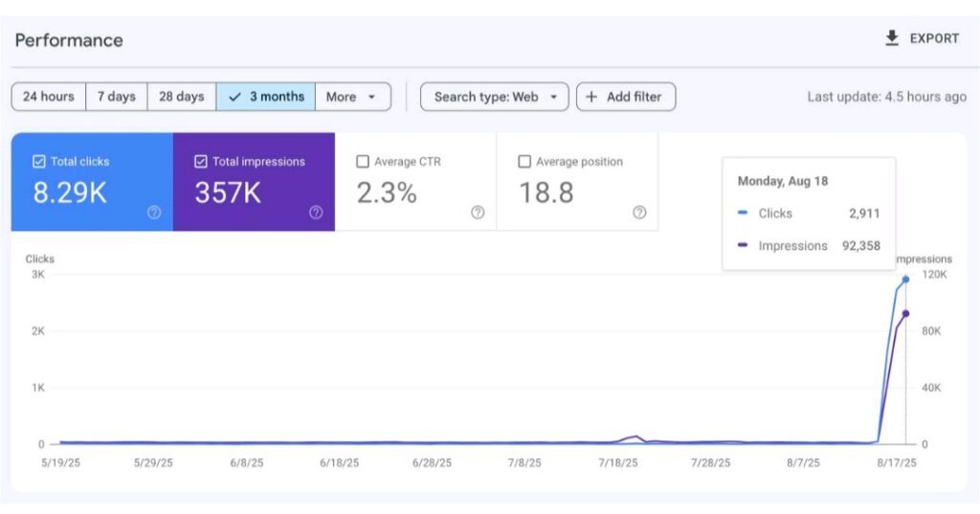The width and height of the screenshot is (980, 514).
Task: Click help icon on Total impressions card
Action: coord(316,212)
